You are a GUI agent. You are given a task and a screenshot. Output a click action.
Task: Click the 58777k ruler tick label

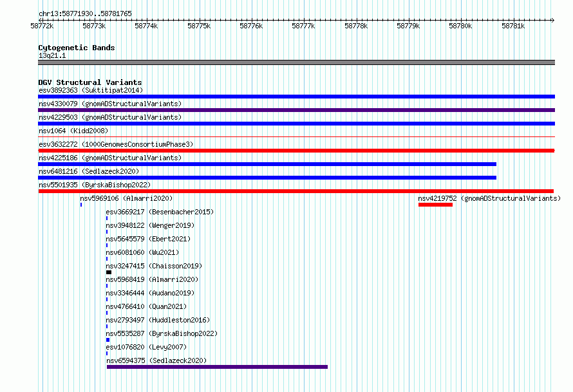[304, 26]
